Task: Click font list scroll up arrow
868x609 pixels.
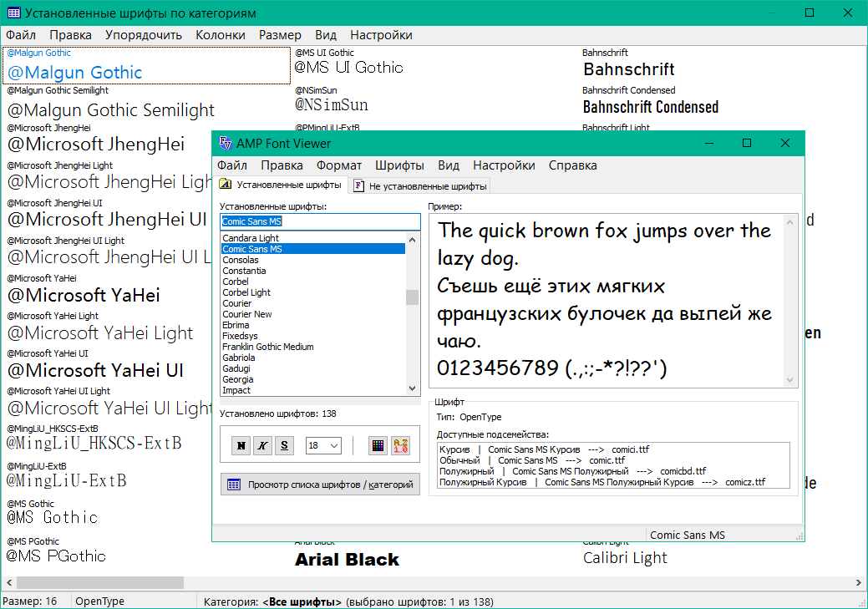Action: [412, 240]
